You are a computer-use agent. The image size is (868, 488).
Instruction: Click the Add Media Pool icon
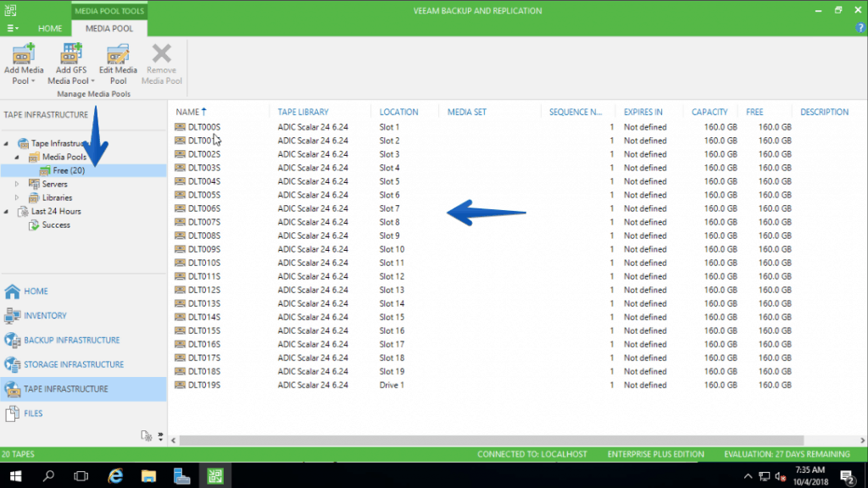pyautogui.click(x=23, y=53)
